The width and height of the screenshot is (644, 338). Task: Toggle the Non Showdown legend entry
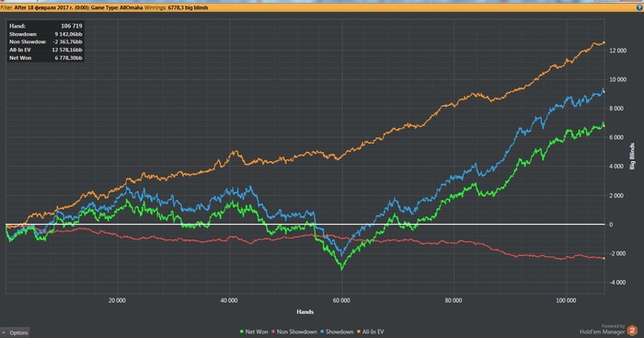pyautogui.click(x=294, y=332)
